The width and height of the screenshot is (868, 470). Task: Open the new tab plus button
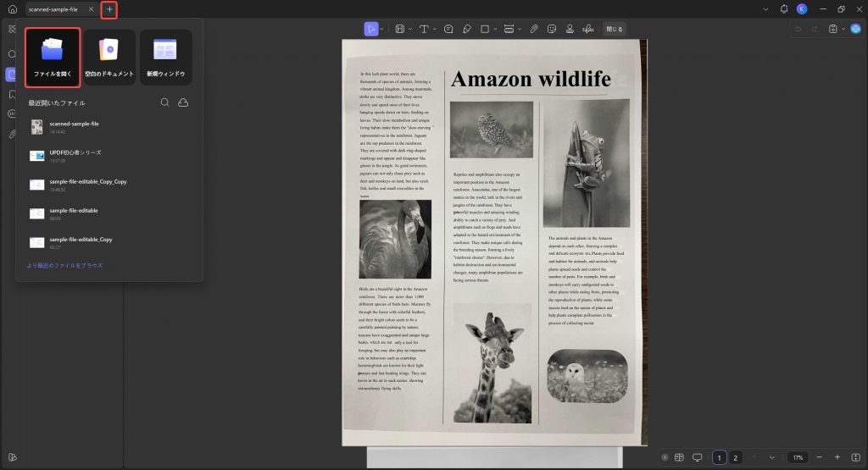[109, 9]
